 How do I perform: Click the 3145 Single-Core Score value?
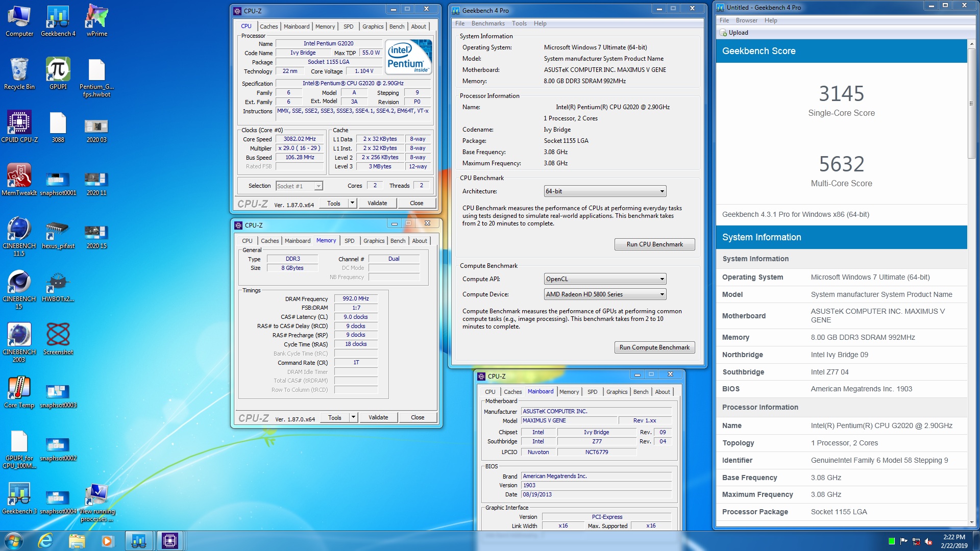coord(841,94)
